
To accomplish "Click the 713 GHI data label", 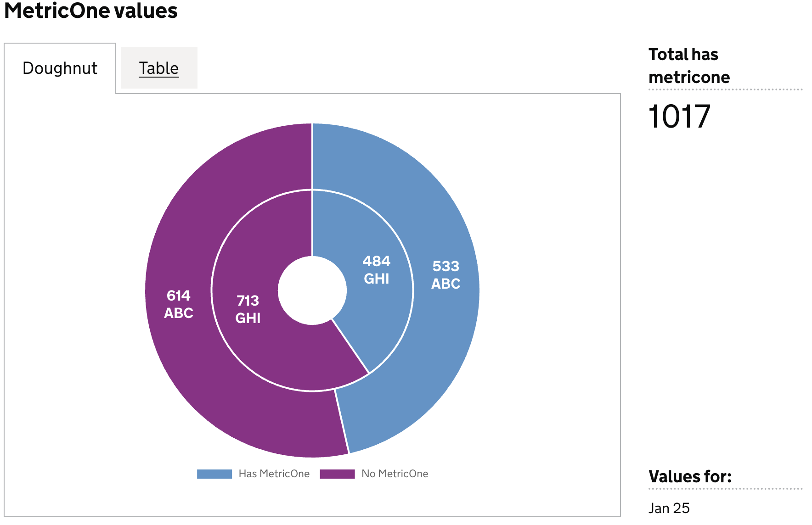I will [248, 309].
